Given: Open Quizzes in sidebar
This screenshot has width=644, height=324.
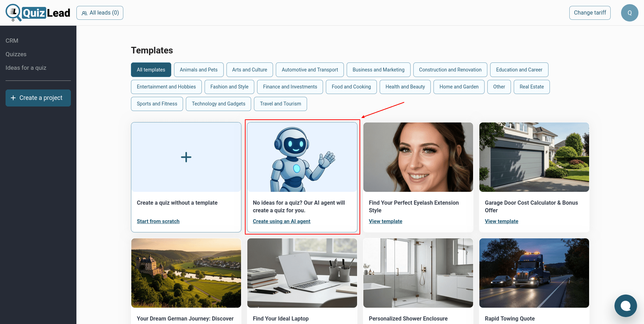Looking at the screenshot, I should click(x=16, y=54).
